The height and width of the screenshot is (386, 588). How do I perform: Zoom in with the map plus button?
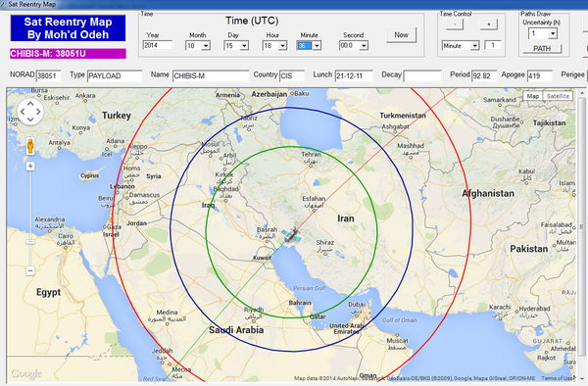30,166
